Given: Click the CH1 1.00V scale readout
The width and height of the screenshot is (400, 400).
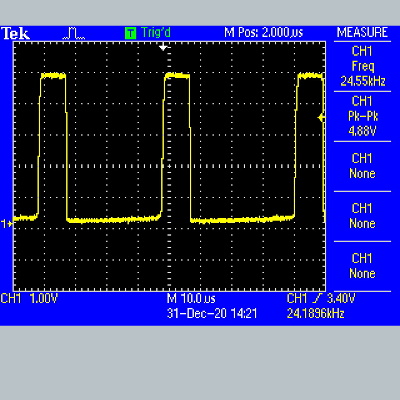Looking at the screenshot, I should click(x=29, y=298).
